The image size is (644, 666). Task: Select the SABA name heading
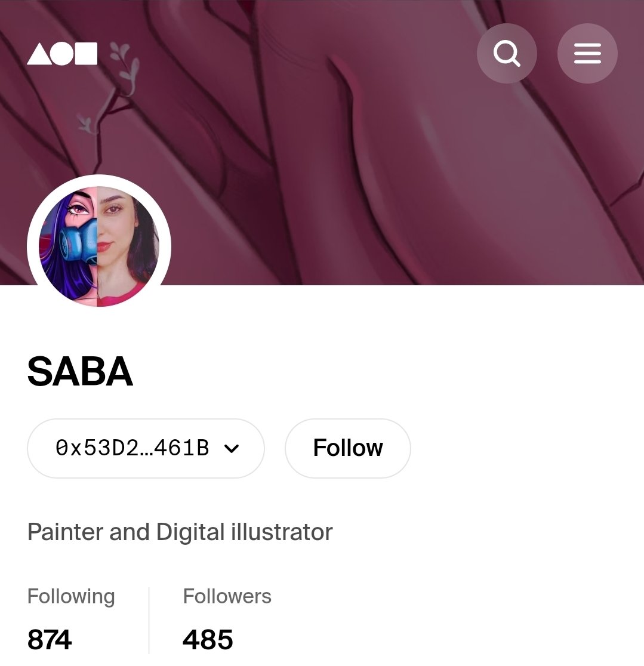click(x=80, y=372)
